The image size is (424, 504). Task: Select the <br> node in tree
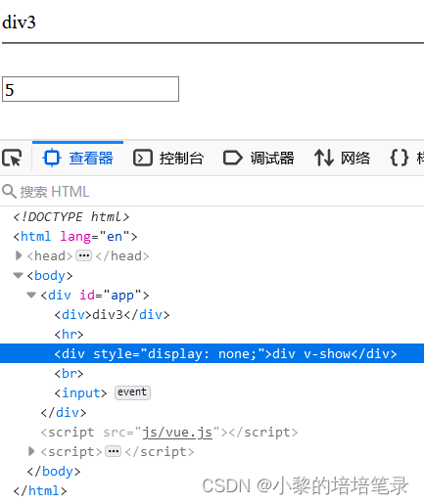pos(69,374)
